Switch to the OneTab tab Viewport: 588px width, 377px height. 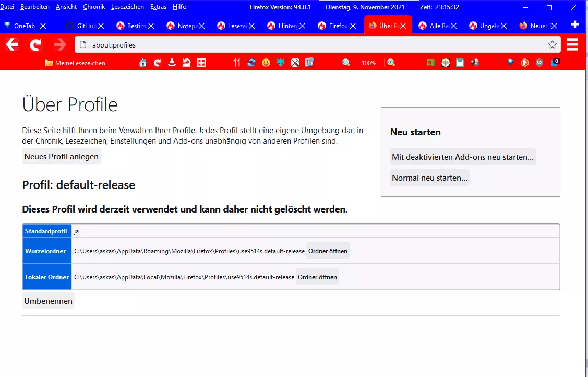pyautogui.click(x=25, y=26)
